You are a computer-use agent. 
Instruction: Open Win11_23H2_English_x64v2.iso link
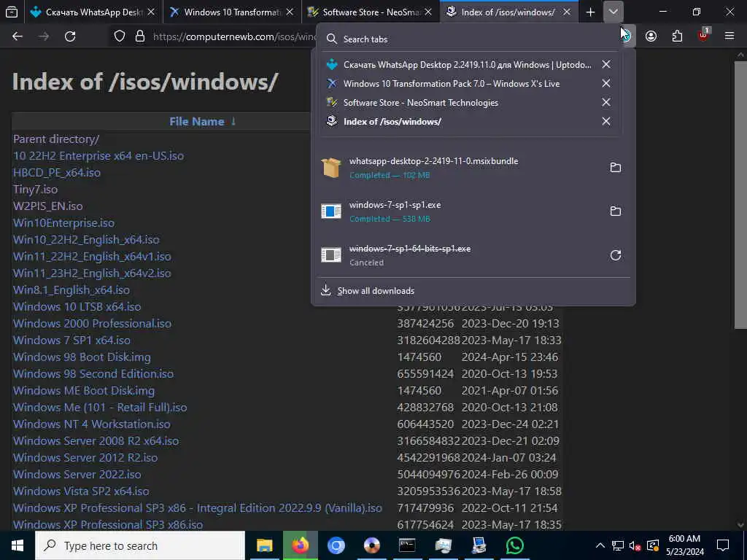(92, 273)
